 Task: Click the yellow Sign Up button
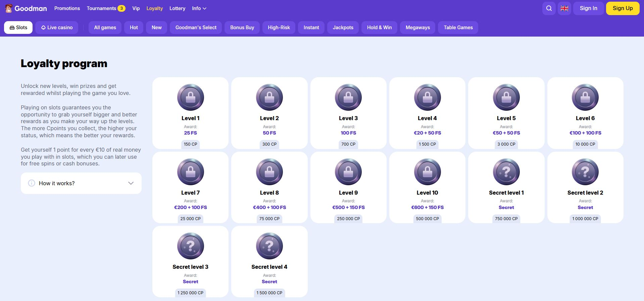tap(622, 8)
